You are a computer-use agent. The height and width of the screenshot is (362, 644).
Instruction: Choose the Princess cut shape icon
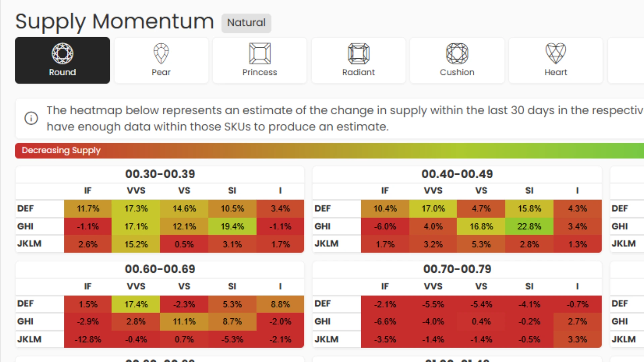pos(260,54)
